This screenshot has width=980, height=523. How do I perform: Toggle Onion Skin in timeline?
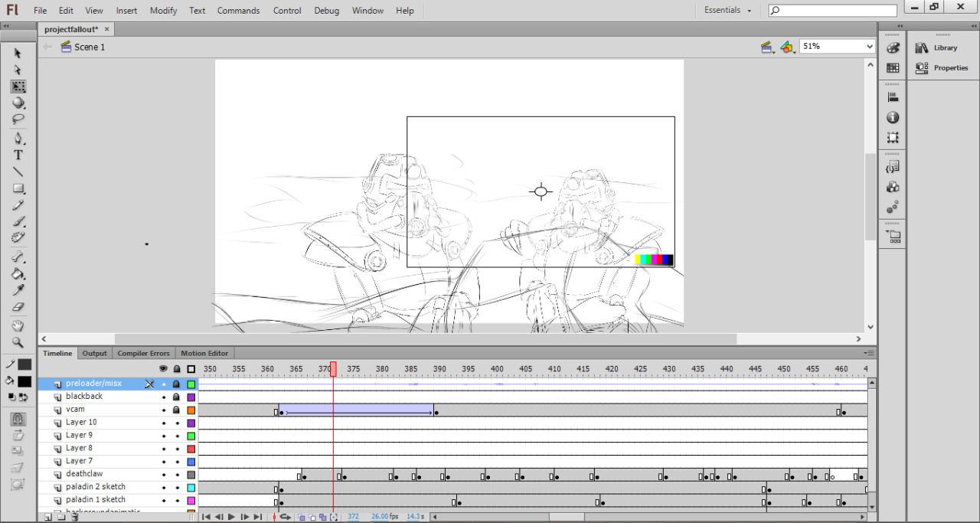click(302, 517)
